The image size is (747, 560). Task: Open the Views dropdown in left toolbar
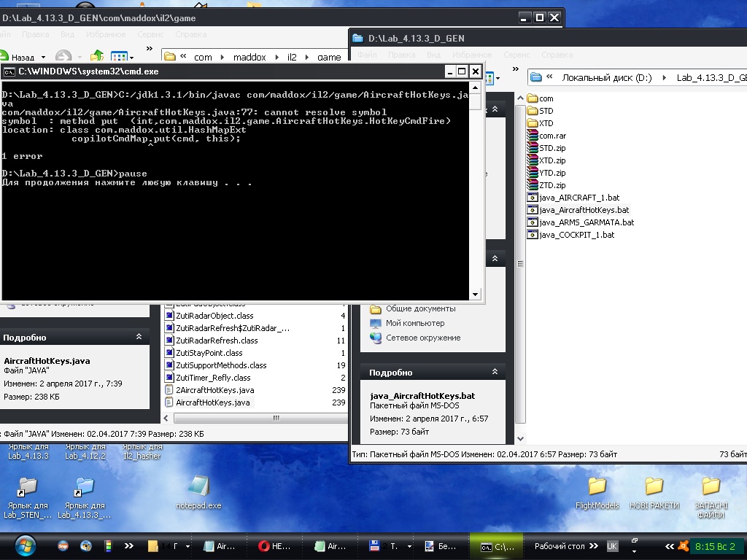tap(132, 58)
